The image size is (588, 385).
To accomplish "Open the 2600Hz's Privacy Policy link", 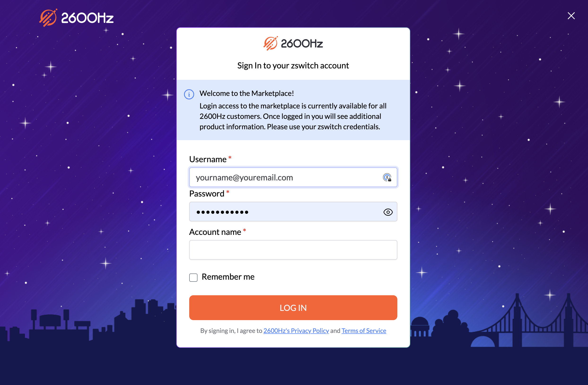I will point(296,331).
